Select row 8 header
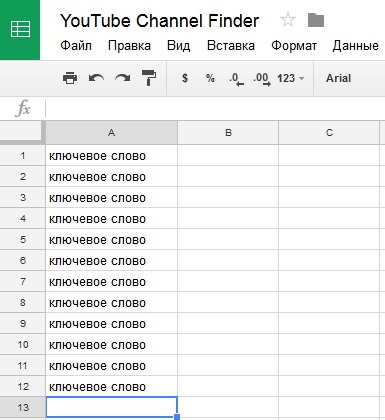 click(23, 302)
